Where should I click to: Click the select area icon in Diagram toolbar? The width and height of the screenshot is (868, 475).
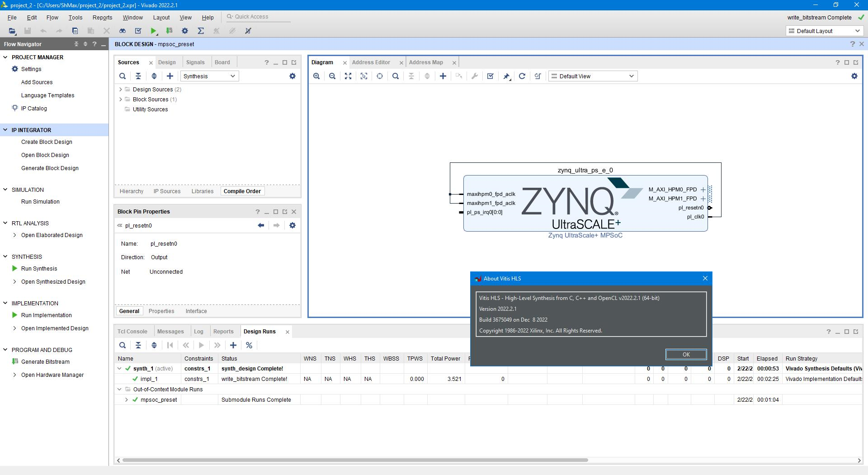click(x=364, y=76)
